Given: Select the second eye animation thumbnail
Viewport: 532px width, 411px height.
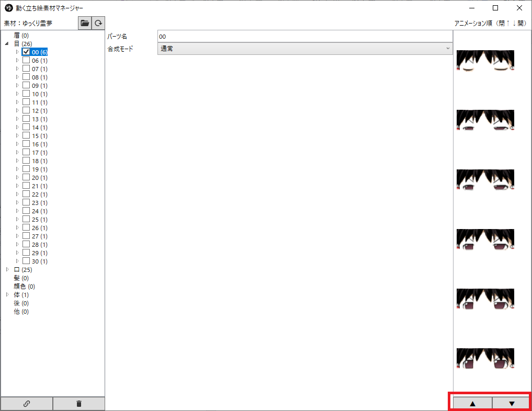Looking at the screenshot, I should pos(485,120).
